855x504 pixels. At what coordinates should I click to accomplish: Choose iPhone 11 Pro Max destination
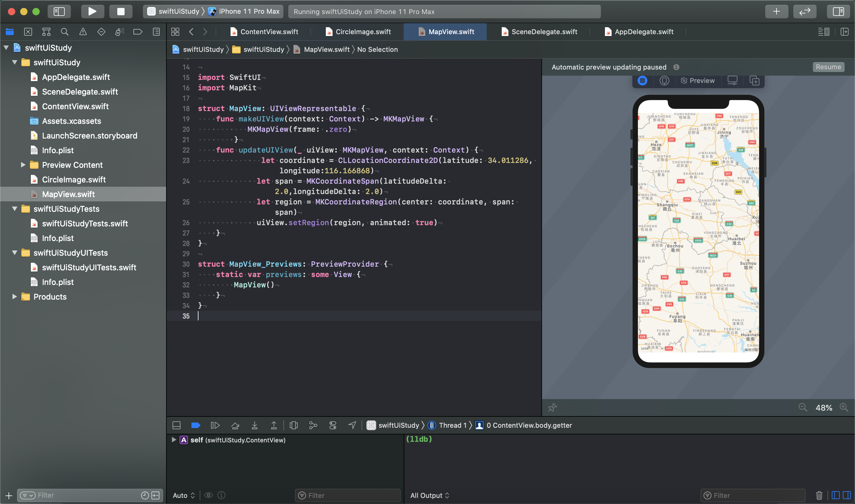(x=244, y=12)
